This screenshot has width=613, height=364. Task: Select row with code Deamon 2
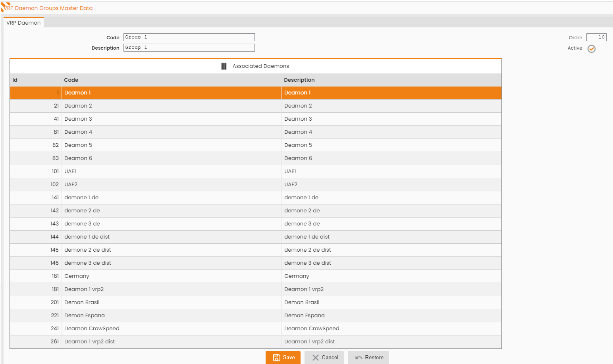[256, 106]
